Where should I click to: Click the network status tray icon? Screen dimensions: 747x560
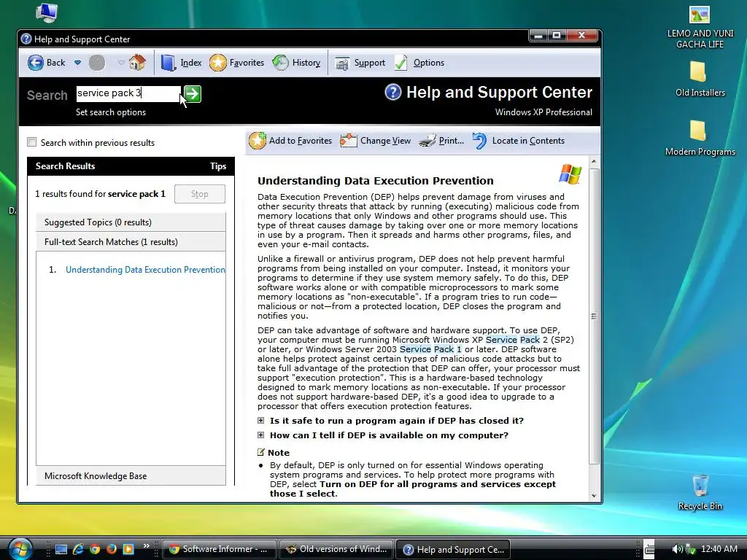point(690,550)
